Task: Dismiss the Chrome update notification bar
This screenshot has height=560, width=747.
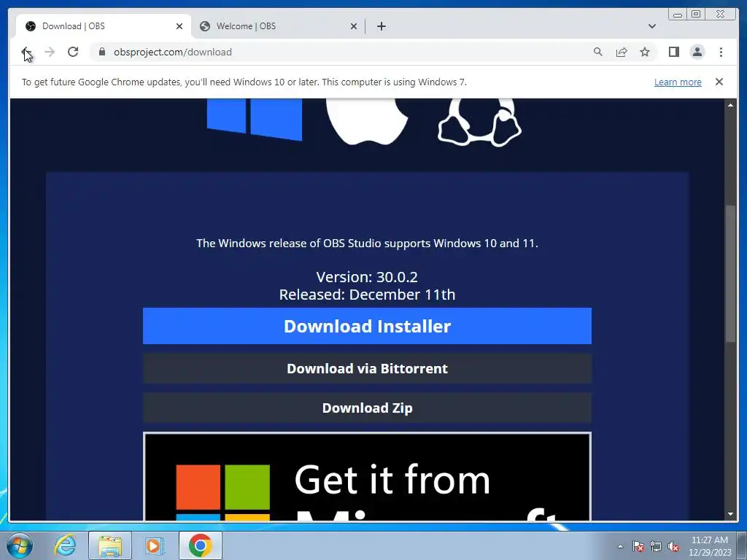Action: point(719,82)
